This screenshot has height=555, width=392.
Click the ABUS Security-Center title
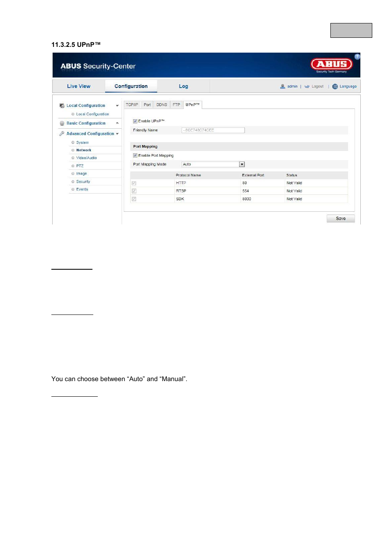[98, 66]
